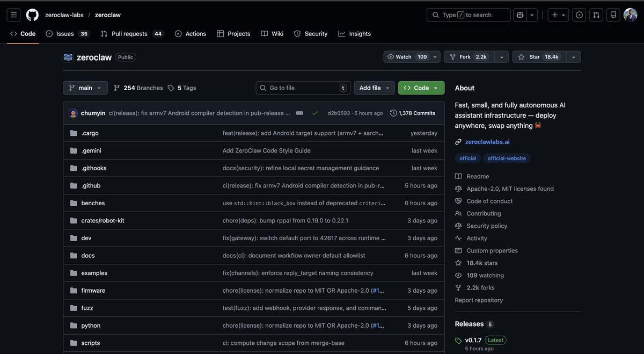644x354 pixels.
Task: Switch to the Pull requests tab
Action: [131, 34]
